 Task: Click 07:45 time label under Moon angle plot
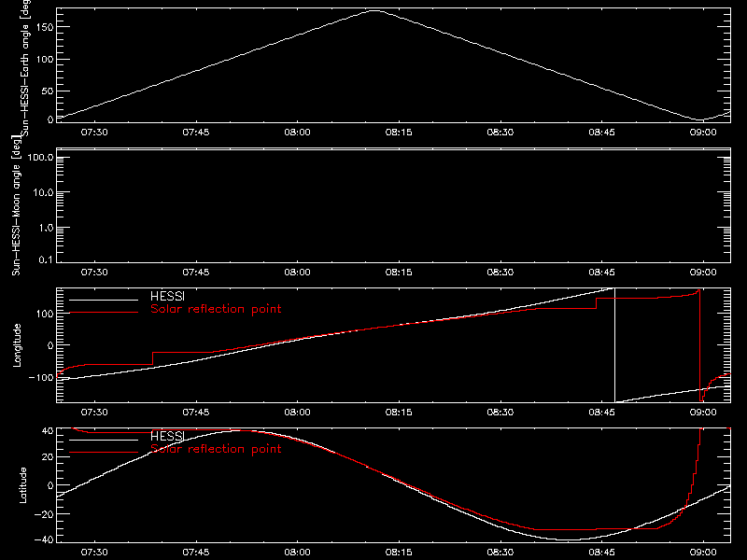[196, 273]
